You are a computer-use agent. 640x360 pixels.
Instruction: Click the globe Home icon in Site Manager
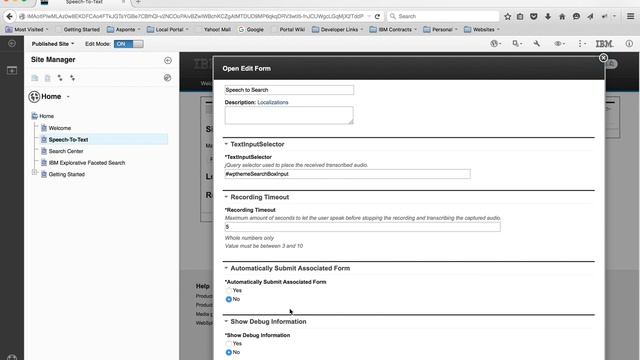click(34, 97)
